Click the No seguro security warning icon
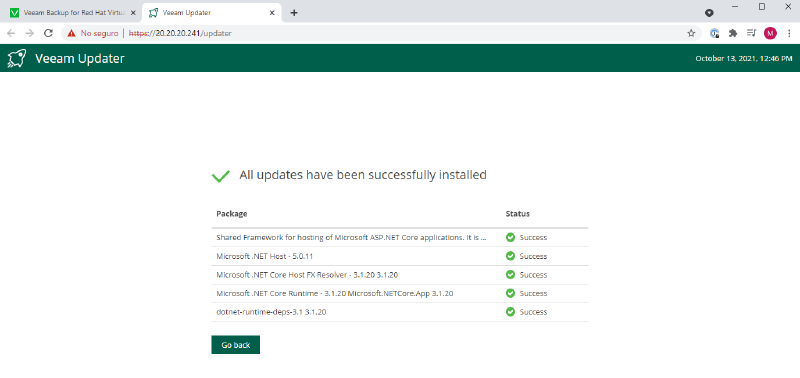 coord(71,33)
